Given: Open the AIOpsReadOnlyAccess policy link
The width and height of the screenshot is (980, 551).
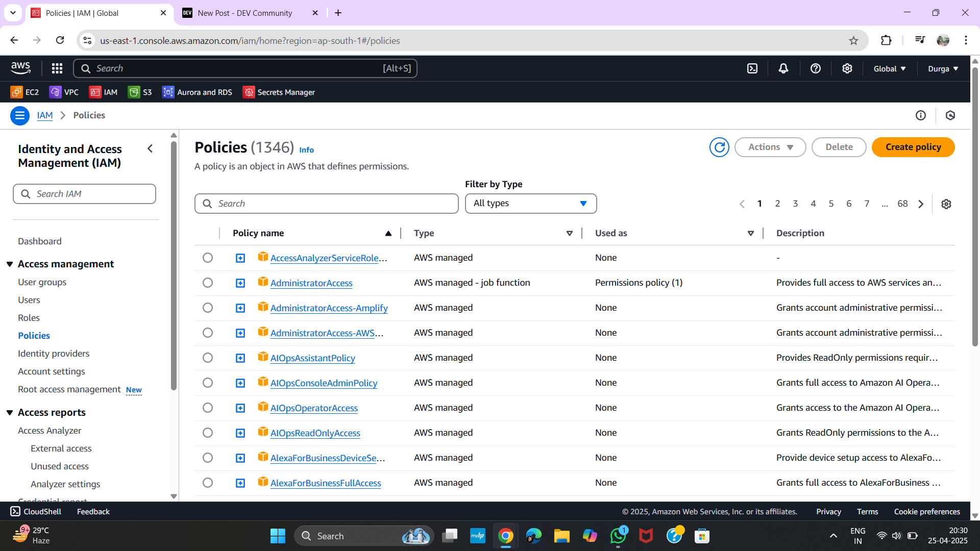Looking at the screenshot, I should pos(315,433).
